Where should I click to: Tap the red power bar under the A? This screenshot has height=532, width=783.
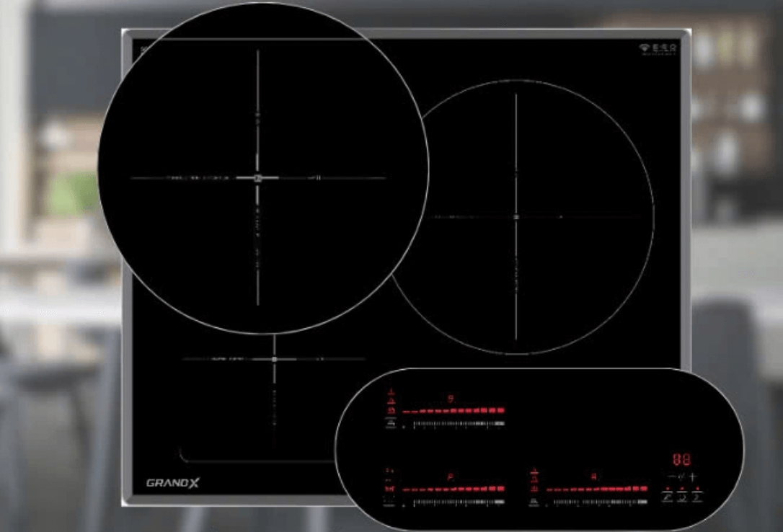click(597, 489)
